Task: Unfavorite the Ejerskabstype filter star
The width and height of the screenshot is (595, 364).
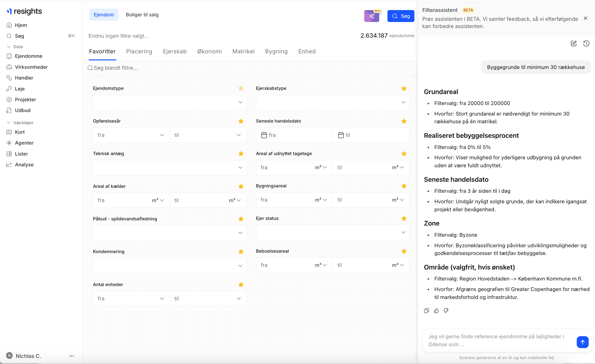Action: click(x=404, y=88)
